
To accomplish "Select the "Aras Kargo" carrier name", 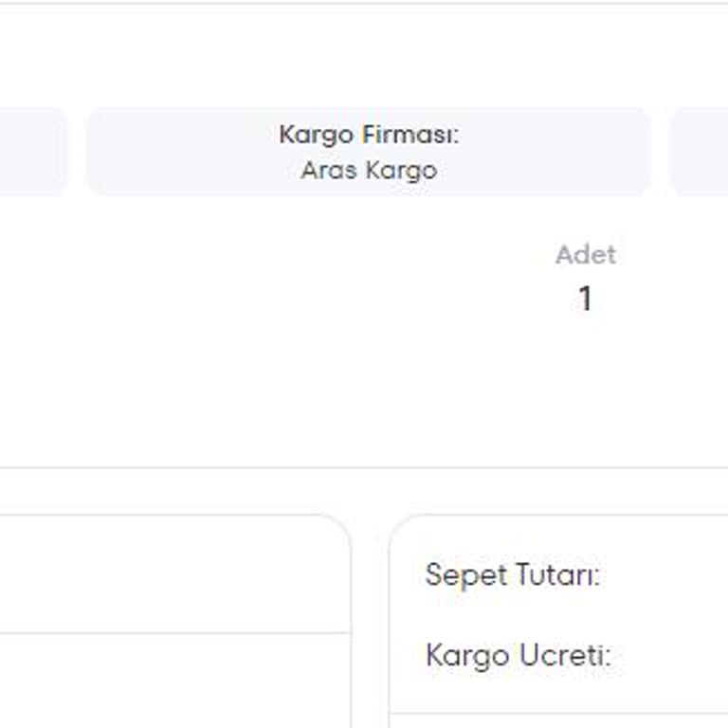I will [x=369, y=171].
